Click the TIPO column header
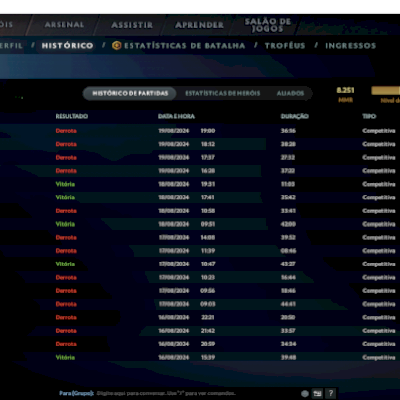This screenshot has width=400, height=400. [369, 116]
